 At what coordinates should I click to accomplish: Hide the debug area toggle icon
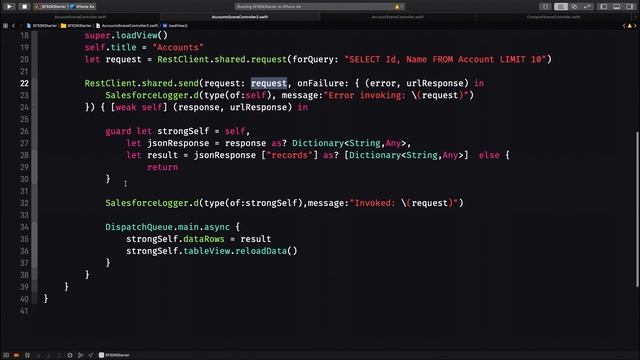click(6, 355)
